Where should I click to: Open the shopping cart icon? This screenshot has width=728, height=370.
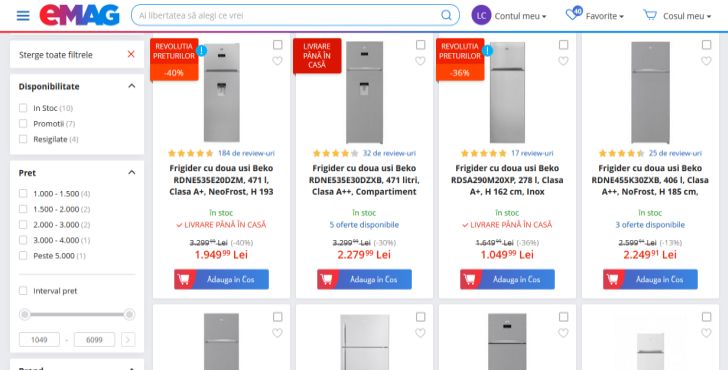point(650,15)
